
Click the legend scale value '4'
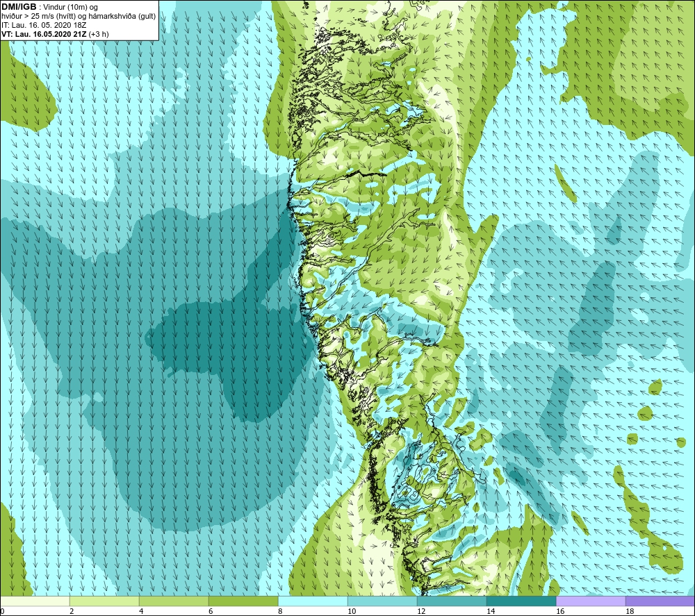point(141,612)
